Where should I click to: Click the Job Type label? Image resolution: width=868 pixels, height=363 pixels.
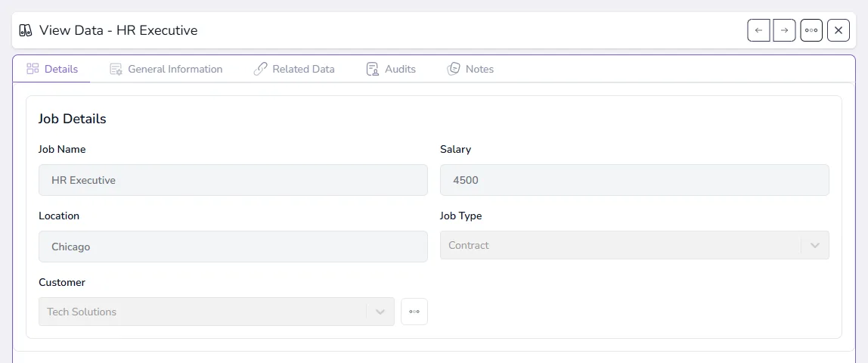pos(461,216)
